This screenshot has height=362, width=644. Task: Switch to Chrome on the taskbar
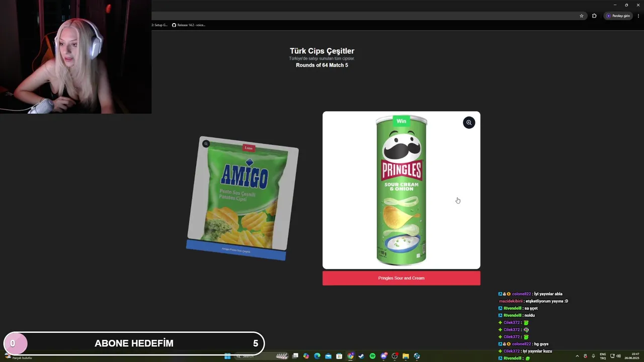[350, 356]
